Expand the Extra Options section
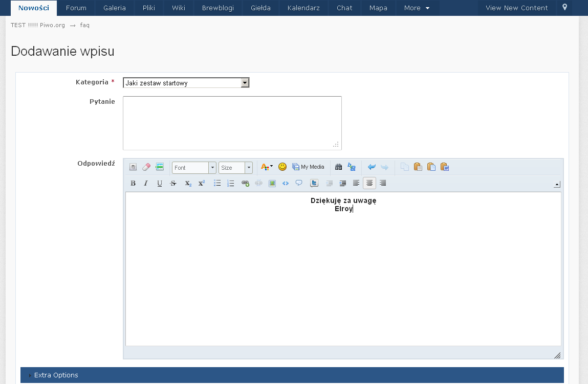Image resolution: width=588 pixels, height=384 pixels. [56, 375]
